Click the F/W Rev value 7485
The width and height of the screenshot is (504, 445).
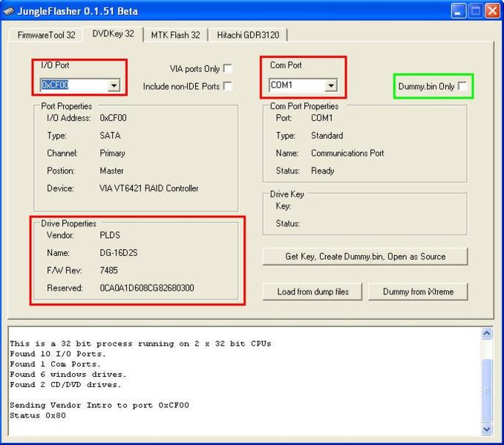coord(108,271)
